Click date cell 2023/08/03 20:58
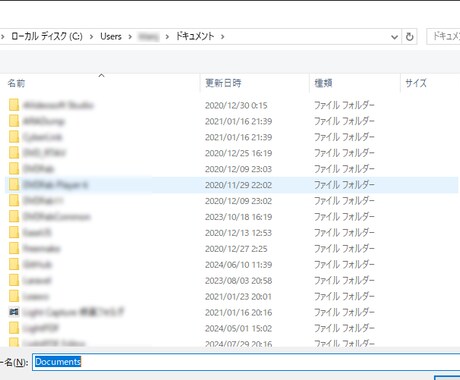 tap(238, 281)
